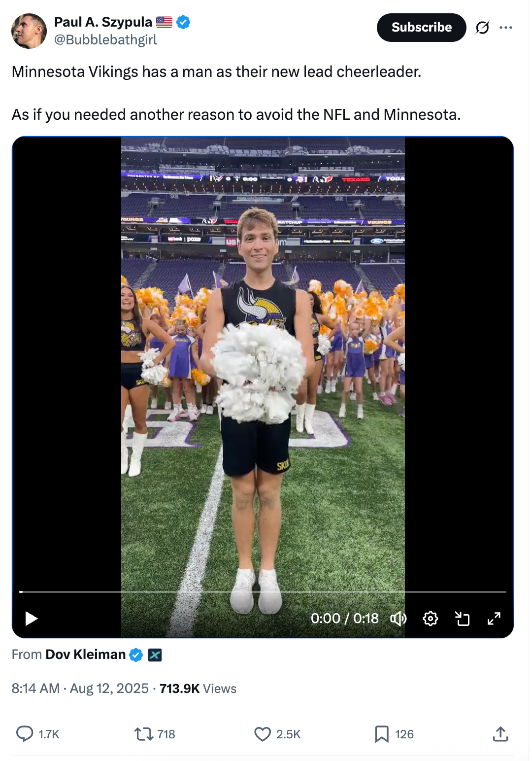Mute the video with the speaker icon
Screen dimensions: 532x761
tap(398, 618)
